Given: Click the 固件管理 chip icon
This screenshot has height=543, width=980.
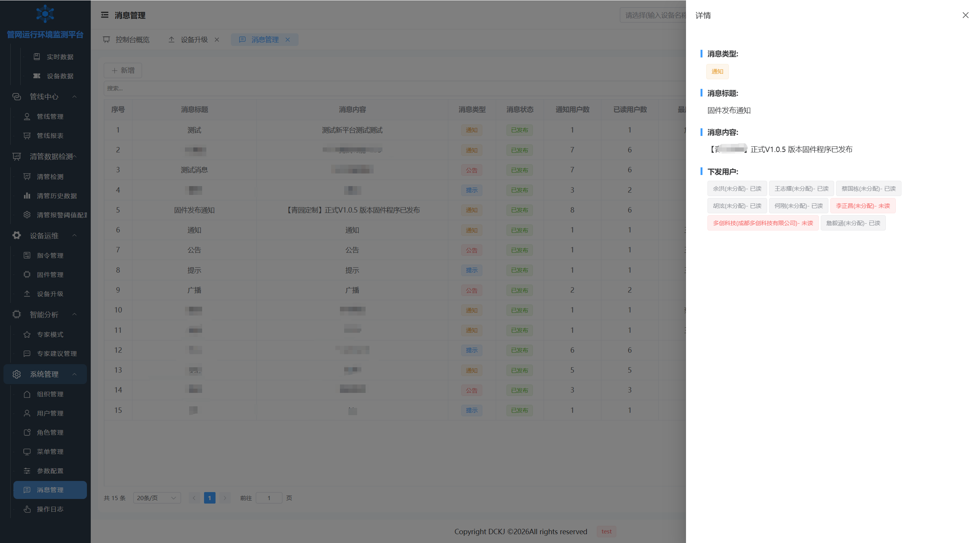Looking at the screenshot, I should click(27, 275).
